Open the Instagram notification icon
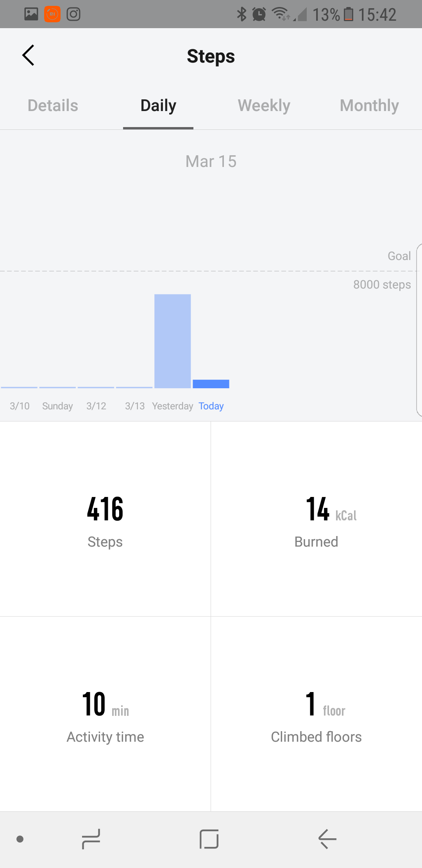The height and width of the screenshot is (868, 422). point(73,14)
